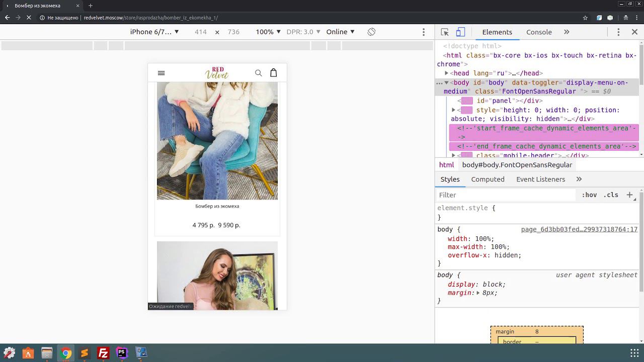Go back to the previous page
The height and width of the screenshot is (362, 644).
tap(7, 18)
